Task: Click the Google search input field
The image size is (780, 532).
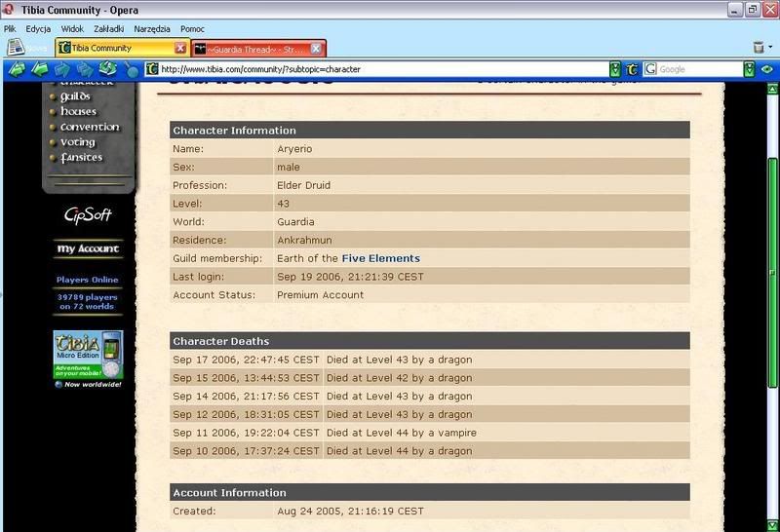Action: pyautogui.click(x=700, y=69)
